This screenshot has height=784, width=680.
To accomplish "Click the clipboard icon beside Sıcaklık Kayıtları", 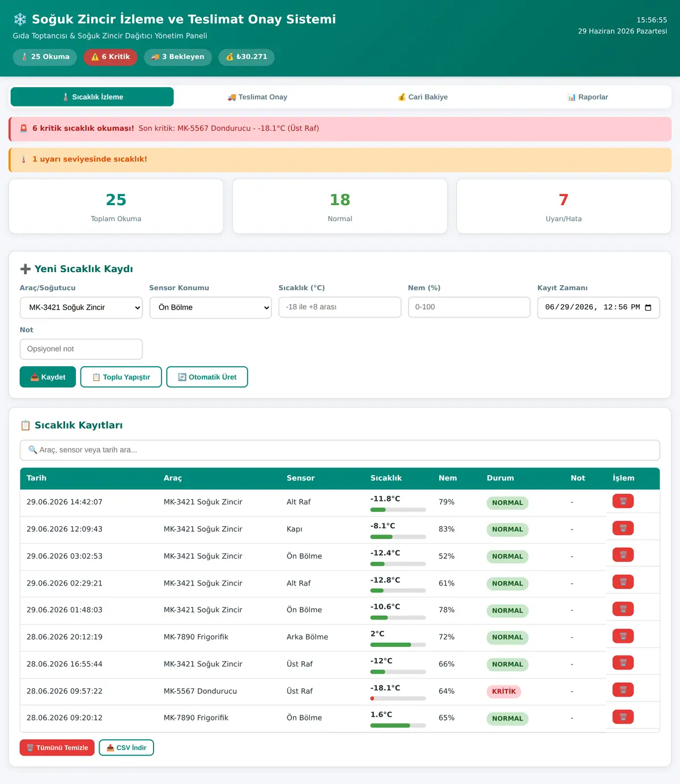I will point(25,425).
